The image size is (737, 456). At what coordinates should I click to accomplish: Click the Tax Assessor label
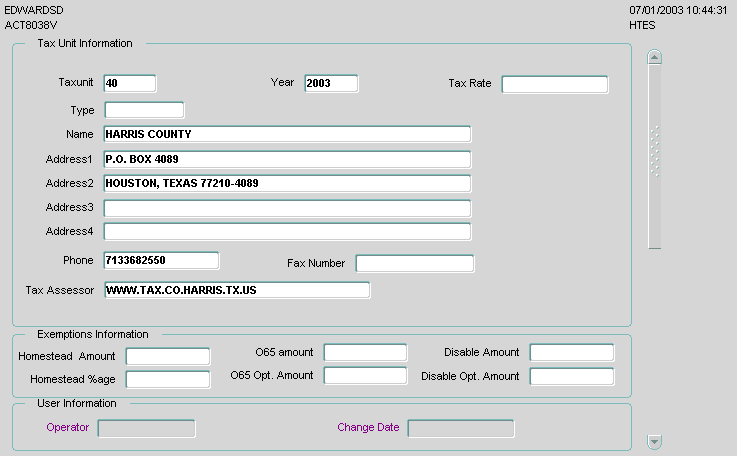tap(60, 290)
